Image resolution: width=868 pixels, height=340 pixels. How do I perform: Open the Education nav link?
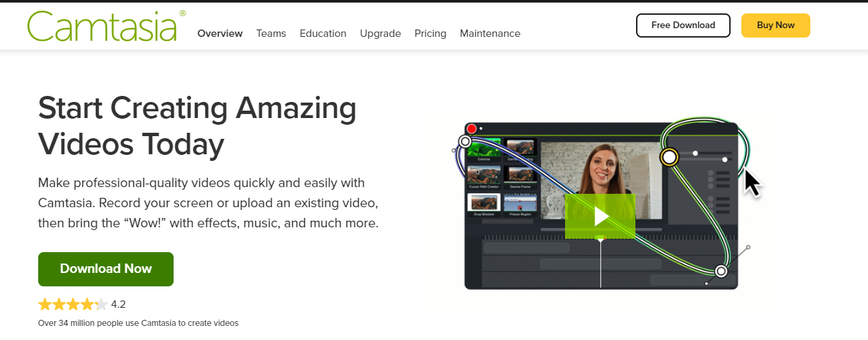click(x=323, y=34)
